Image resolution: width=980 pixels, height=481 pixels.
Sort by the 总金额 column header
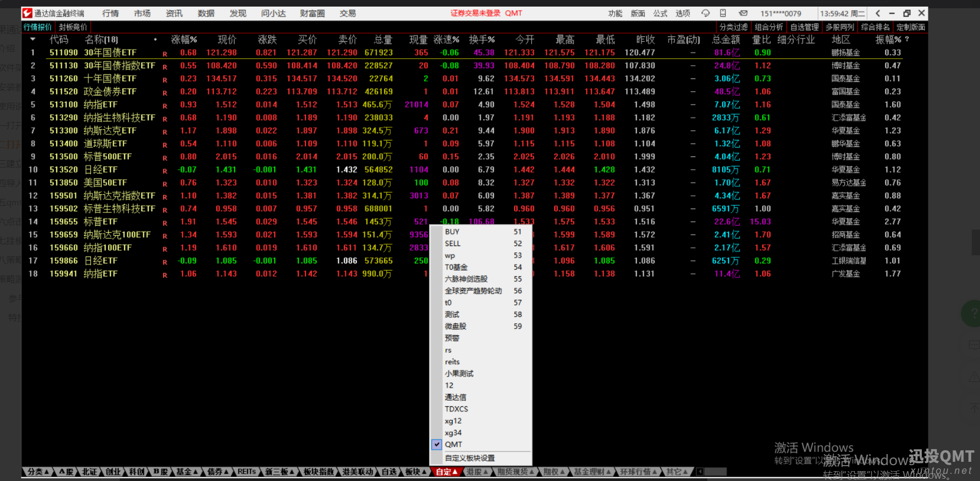point(726,40)
